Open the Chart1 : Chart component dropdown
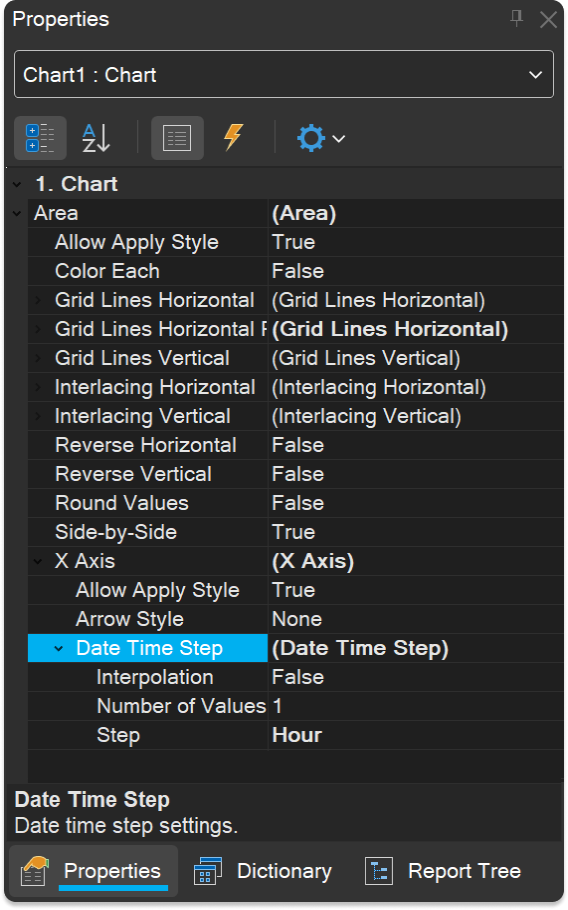 284,74
